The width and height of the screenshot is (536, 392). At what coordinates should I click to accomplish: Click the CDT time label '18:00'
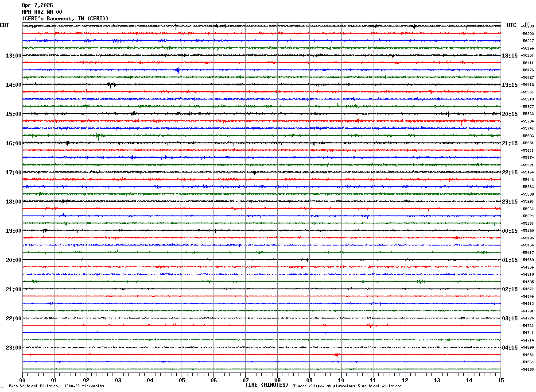pos(14,202)
